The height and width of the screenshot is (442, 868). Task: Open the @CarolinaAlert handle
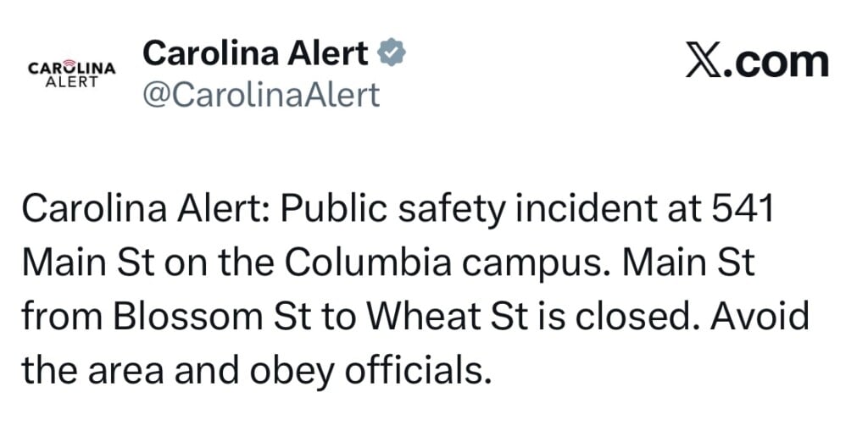(261, 95)
